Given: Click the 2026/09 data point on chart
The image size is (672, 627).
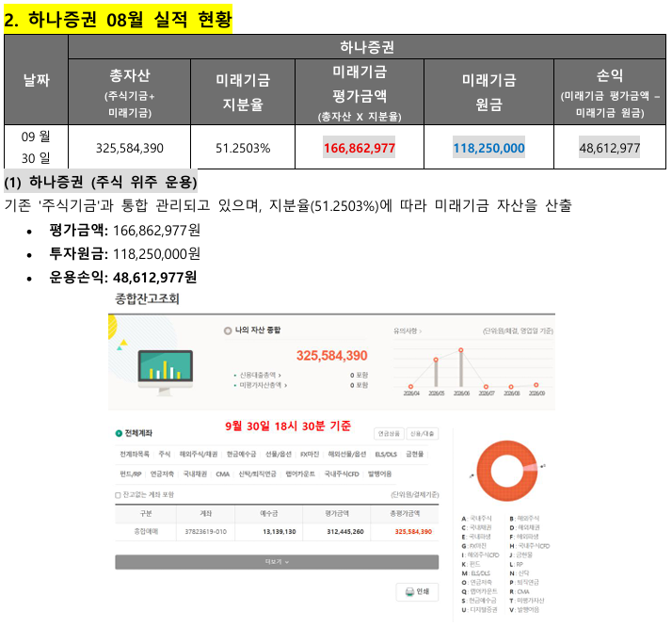Looking at the screenshot, I should (x=536, y=385).
